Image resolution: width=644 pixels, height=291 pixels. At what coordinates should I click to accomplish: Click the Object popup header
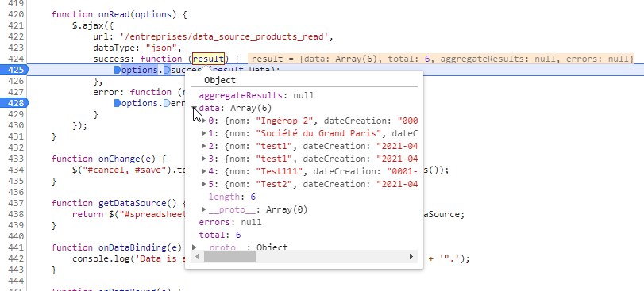coord(220,80)
